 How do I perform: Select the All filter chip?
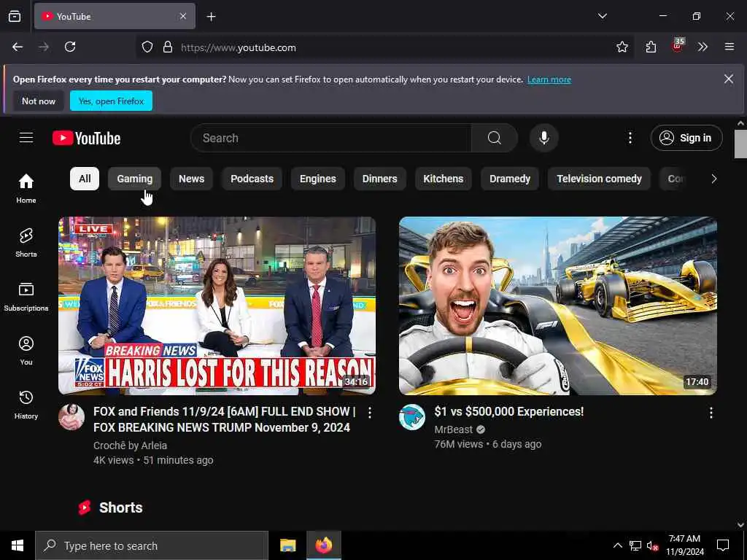click(85, 179)
